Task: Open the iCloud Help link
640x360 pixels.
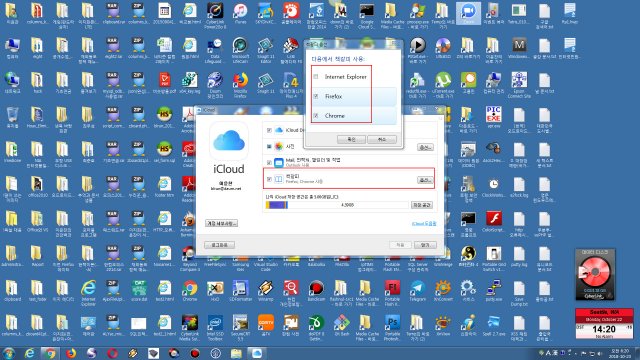Action: pyautogui.click(x=424, y=224)
